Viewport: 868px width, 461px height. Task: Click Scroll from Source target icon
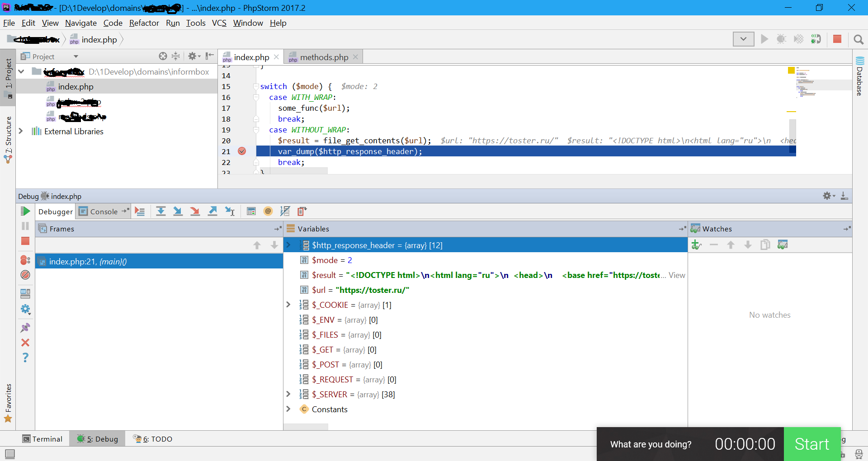(163, 56)
